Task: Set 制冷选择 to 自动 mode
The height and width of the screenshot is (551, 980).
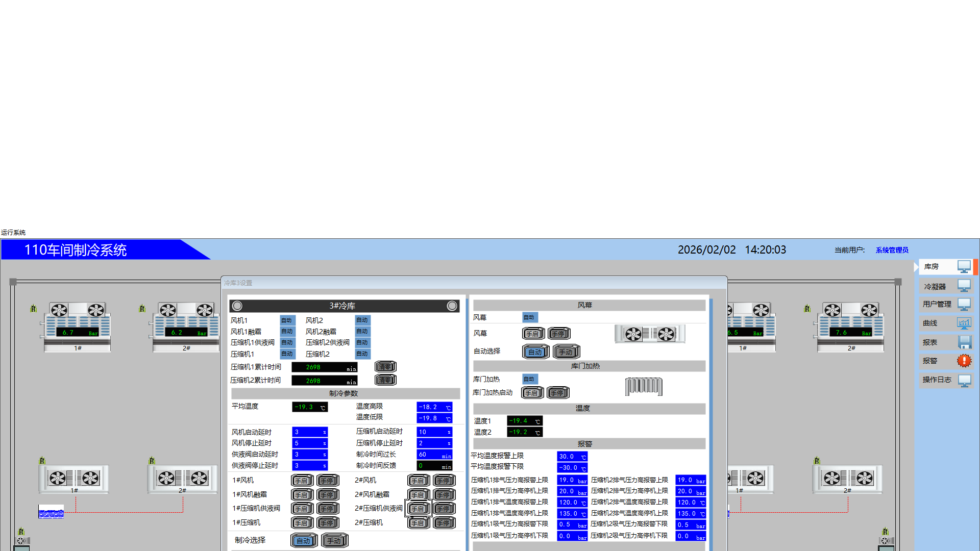Action: point(304,540)
